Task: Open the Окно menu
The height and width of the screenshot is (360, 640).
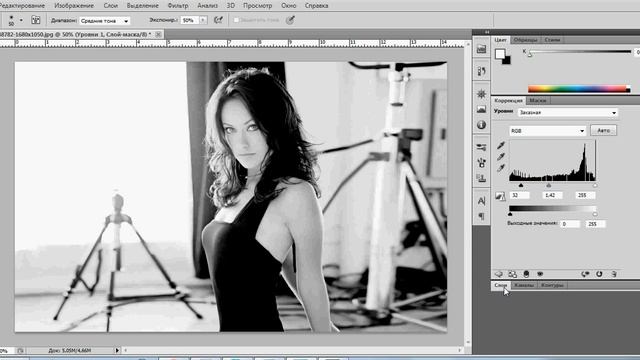Action: (x=289, y=6)
